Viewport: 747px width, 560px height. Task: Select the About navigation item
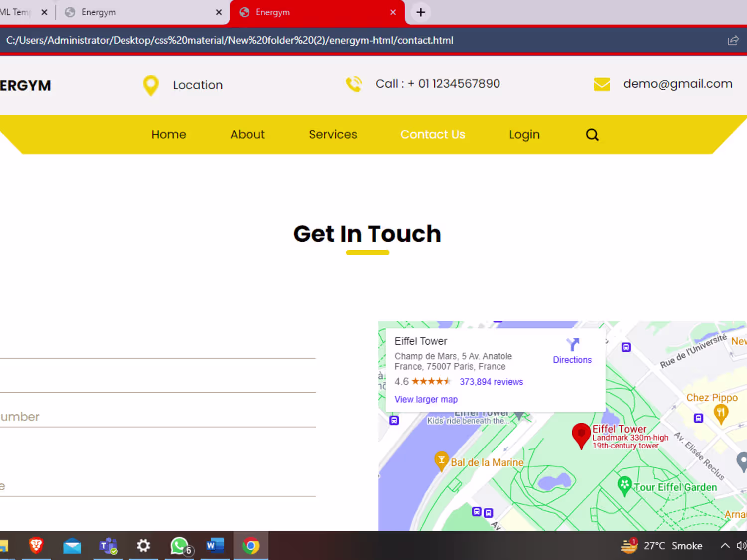248,135
